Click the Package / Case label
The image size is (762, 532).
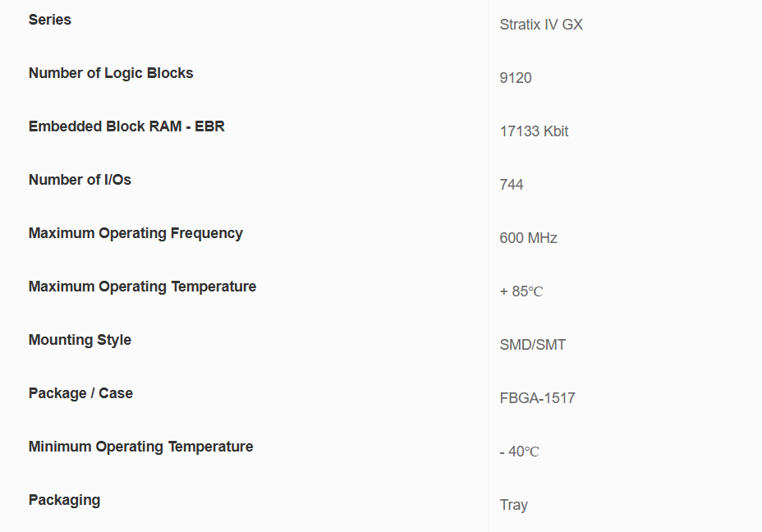pyautogui.click(x=80, y=393)
